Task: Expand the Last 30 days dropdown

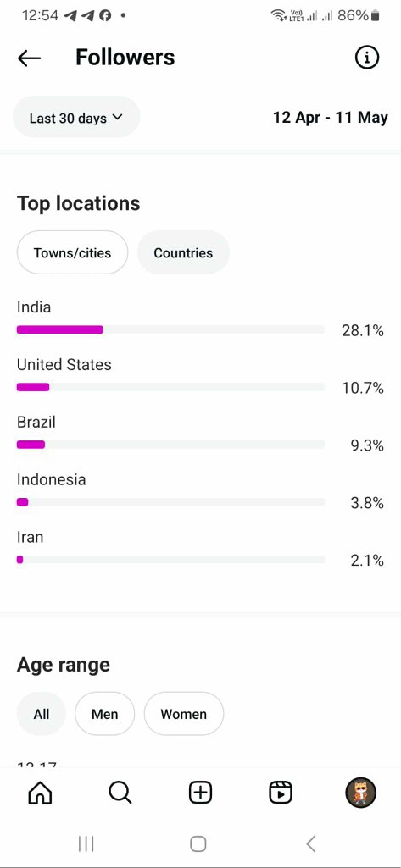Action: click(x=76, y=118)
